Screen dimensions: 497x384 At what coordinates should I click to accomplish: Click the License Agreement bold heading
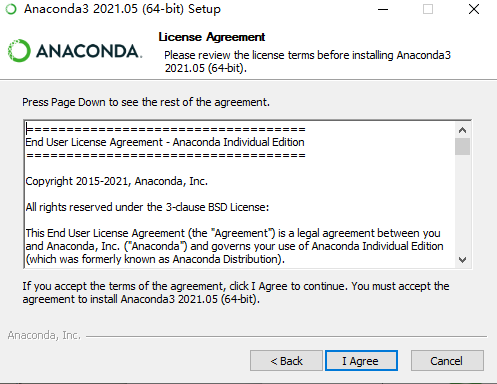tap(212, 37)
